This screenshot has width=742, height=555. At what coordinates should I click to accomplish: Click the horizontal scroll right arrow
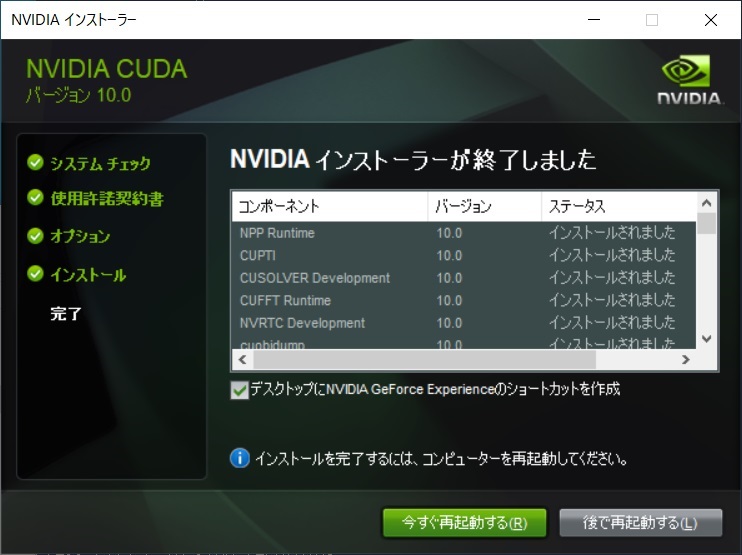pos(686,360)
